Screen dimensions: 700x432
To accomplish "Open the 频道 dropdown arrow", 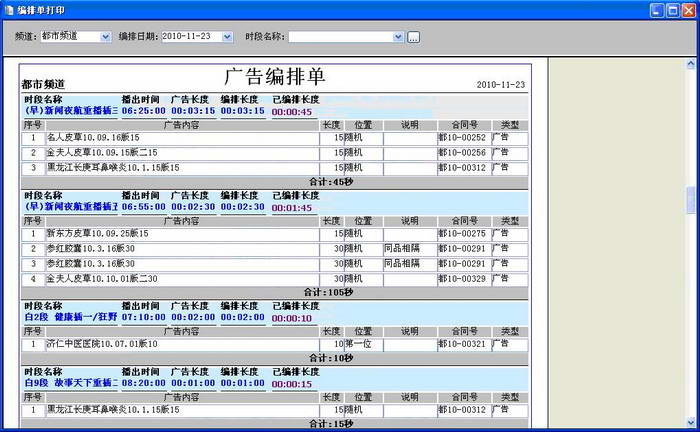I will pyautogui.click(x=105, y=37).
